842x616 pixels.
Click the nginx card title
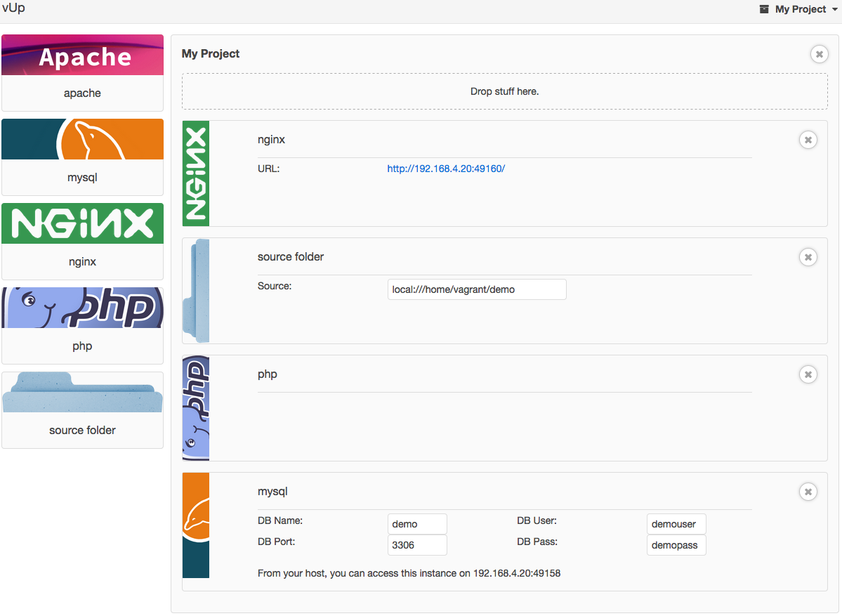271,140
